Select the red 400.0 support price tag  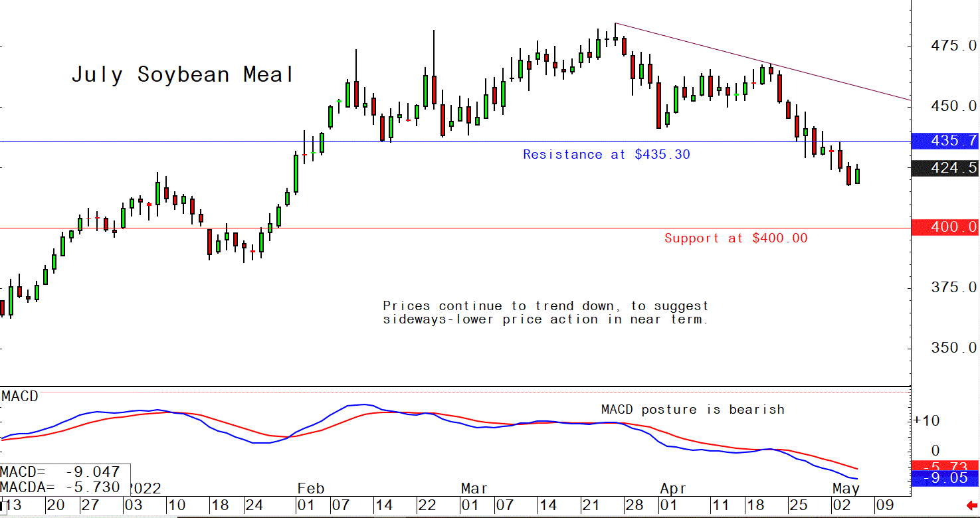(945, 228)
